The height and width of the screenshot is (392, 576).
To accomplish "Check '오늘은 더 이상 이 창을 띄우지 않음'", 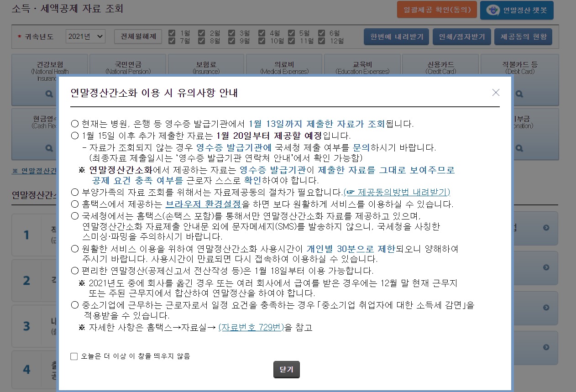I will [74, 356].
